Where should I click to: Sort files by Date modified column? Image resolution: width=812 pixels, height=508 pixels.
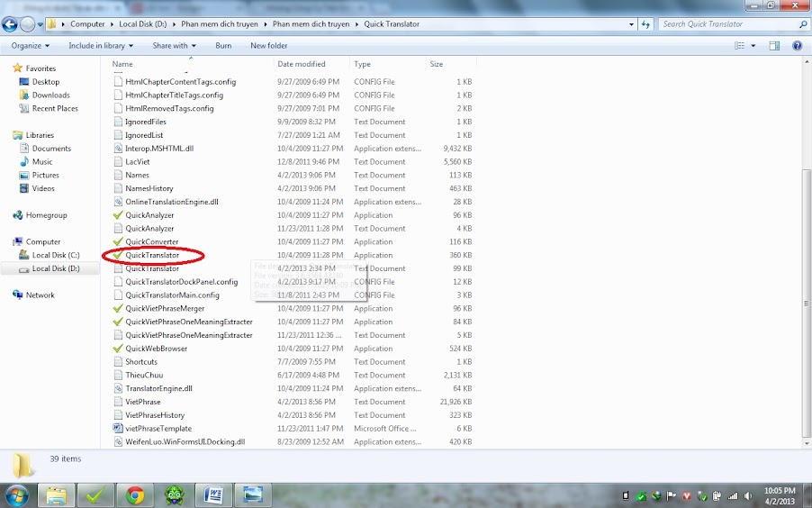pyautogui.click(x=302, y=64)
